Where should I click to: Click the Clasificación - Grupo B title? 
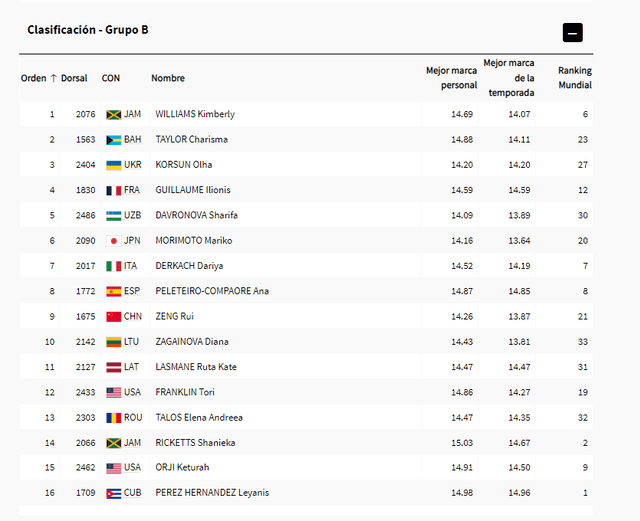(x=88, y=30)
